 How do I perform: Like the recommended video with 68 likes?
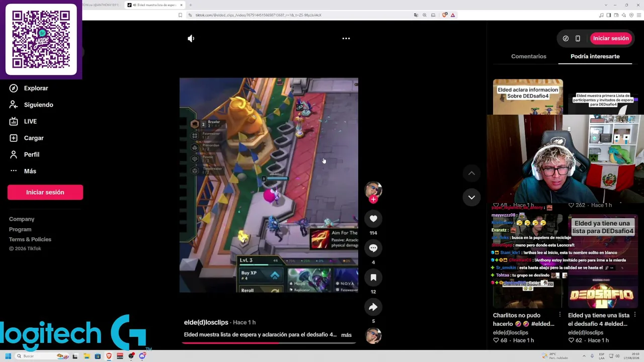pyautogui.click(x=496, y=340)
